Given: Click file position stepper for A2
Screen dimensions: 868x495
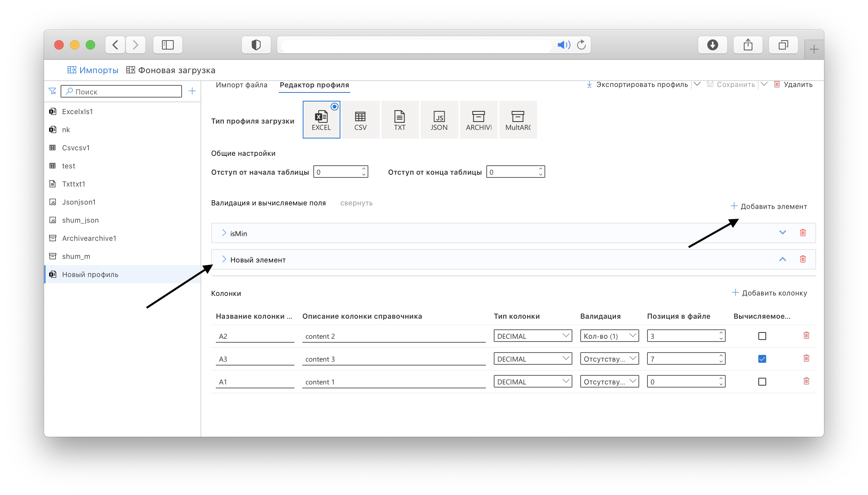Looking at the screenshot, I should 721,336.
